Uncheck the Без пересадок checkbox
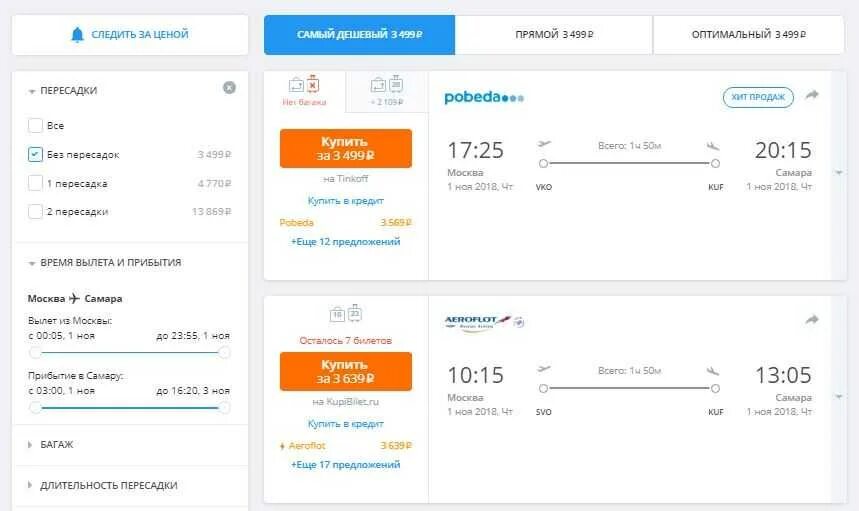 click(x=35, y=154)
